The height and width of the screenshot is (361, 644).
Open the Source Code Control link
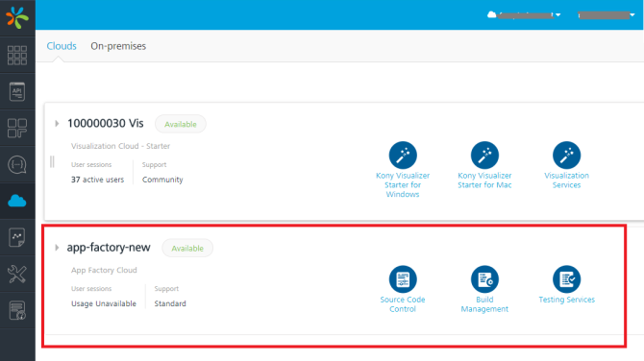click(x=403, y=304)
